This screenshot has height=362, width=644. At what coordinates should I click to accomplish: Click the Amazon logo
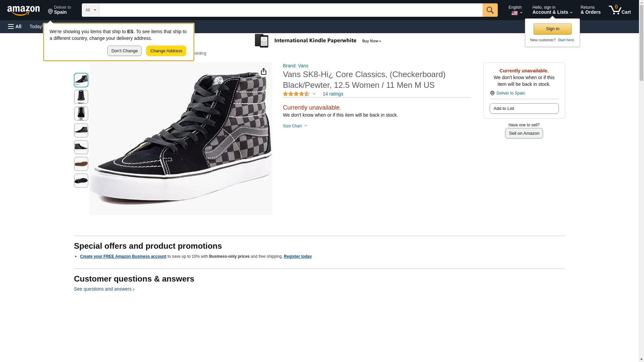coord(23,10)
